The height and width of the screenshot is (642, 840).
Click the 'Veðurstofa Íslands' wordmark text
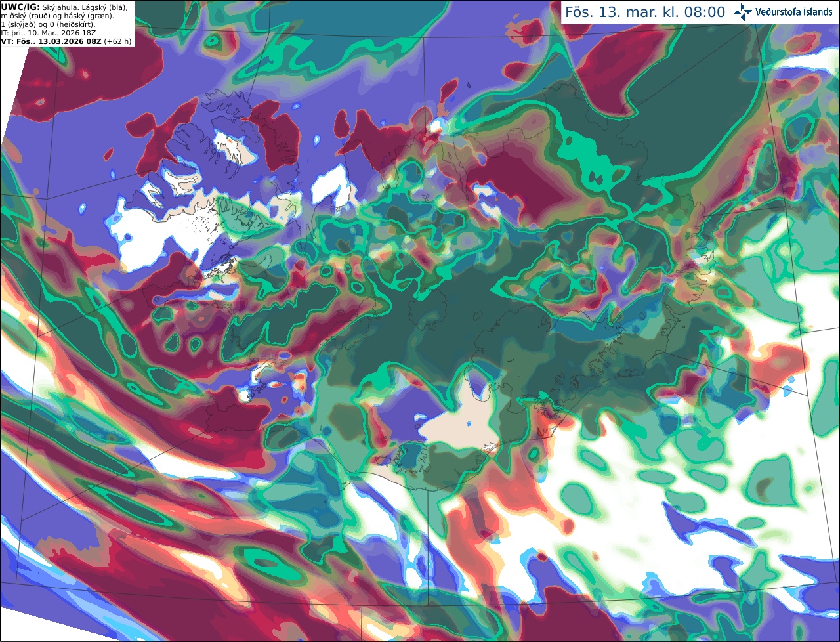794,12
